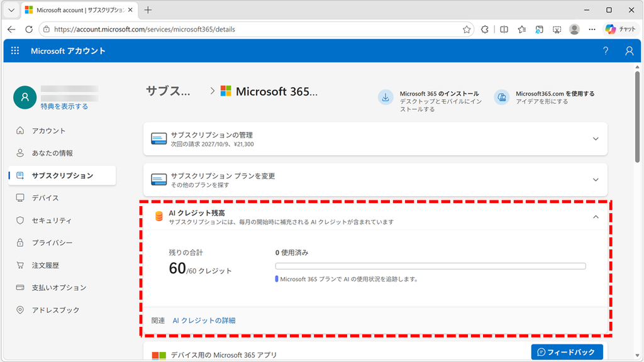Open the account profile icon in header
Viewport: 644px width, 362px height.
pyautogui.click(x=629, y=50)
